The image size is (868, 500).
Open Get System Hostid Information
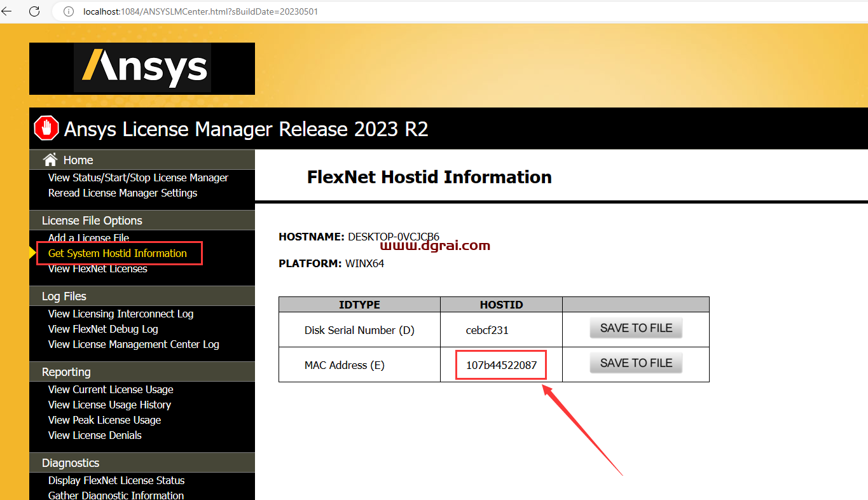tap(118, 253)
